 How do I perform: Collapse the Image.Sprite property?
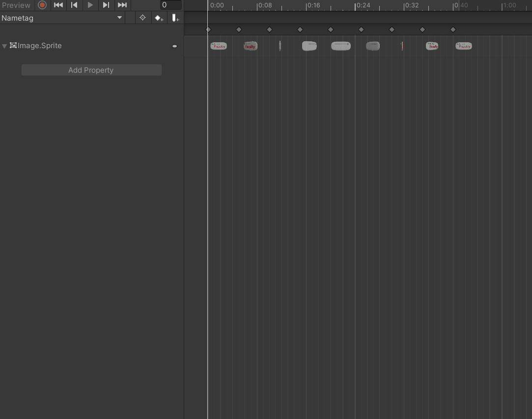click(4, 46)
